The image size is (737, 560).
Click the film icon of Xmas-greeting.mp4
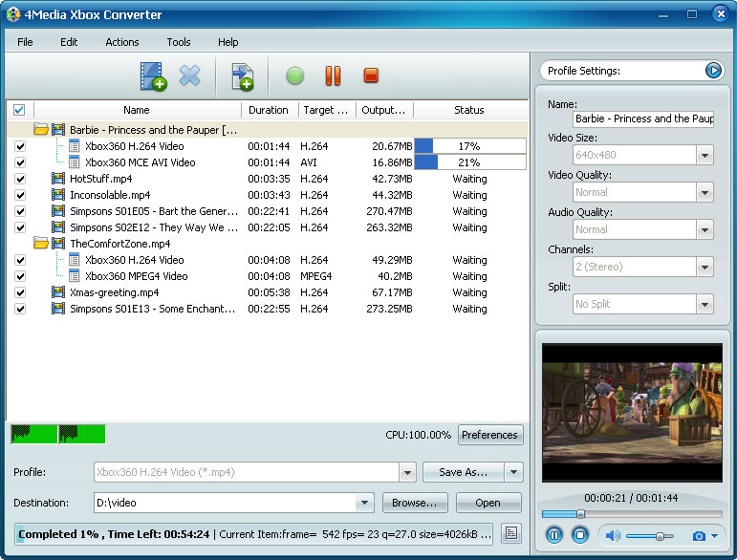click(x=58, y=292)
